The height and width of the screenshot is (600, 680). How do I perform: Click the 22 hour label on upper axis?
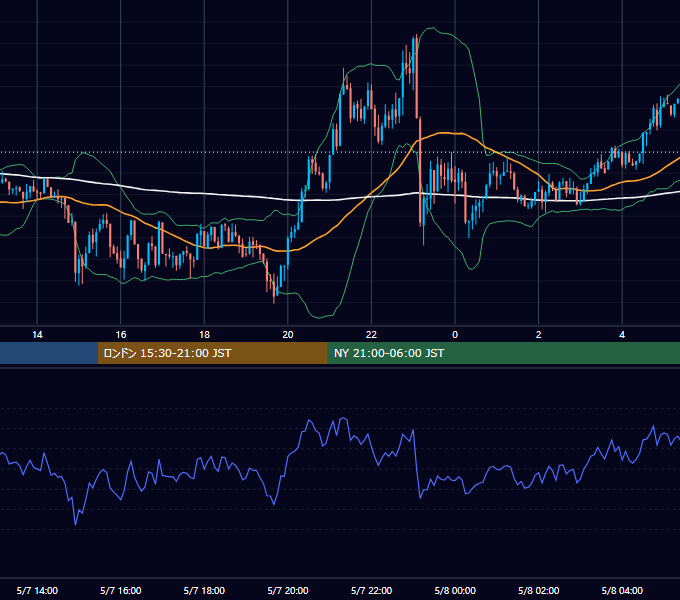tap(371, 334)
